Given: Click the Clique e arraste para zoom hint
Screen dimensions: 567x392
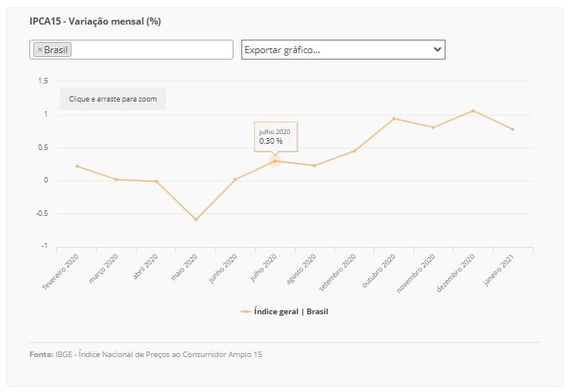Looking at the screenshot, I should pyautogui.click(x=113, y=99).
